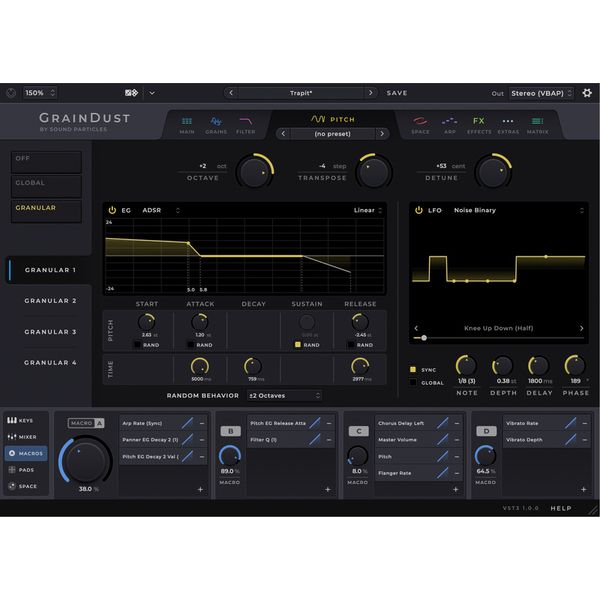
Task: Enable the LFO GLOBAL checkbox
Action: tap(413, 382)
